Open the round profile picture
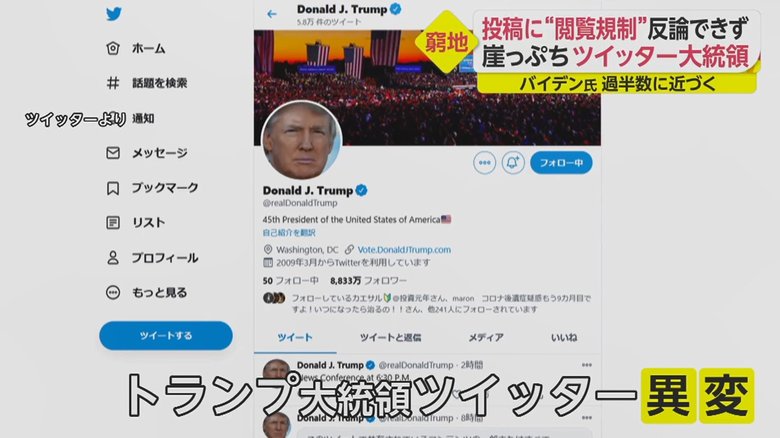 (301, 141)
